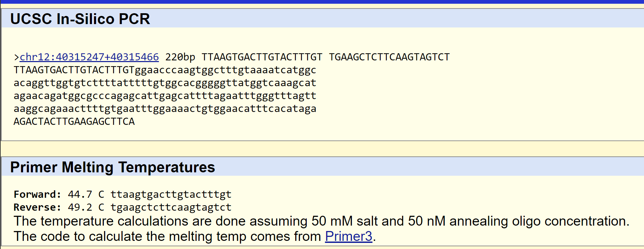Image resolution: width=644 pixels, height=249 pixels.
Task: Click the sequence line starting with acaggttggtg
Action: tap(165, 83)
